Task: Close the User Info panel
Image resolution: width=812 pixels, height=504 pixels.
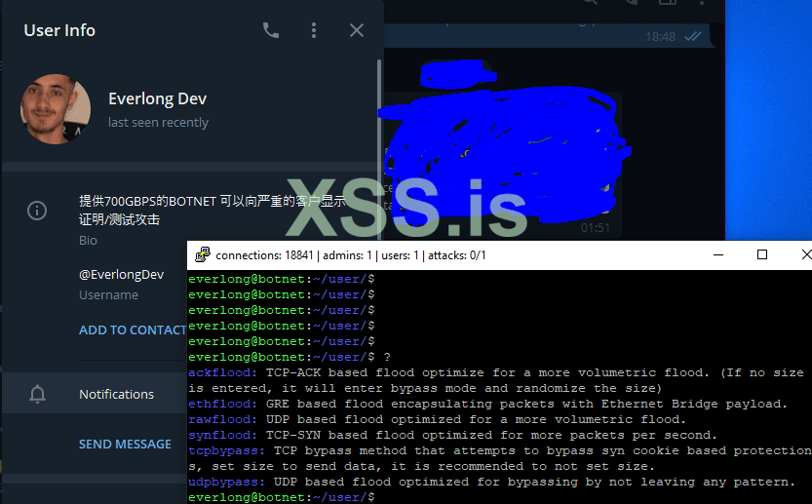Action: [x=357, y=30]
